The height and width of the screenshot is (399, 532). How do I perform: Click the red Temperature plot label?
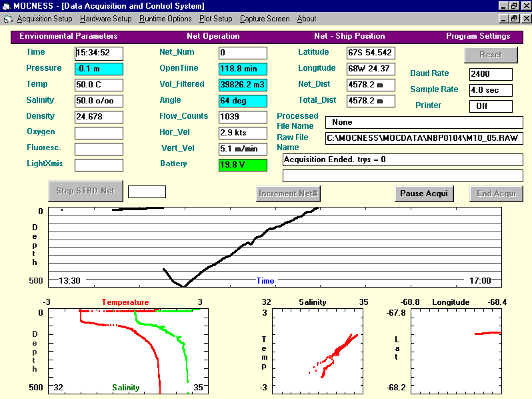coord(125,302)
